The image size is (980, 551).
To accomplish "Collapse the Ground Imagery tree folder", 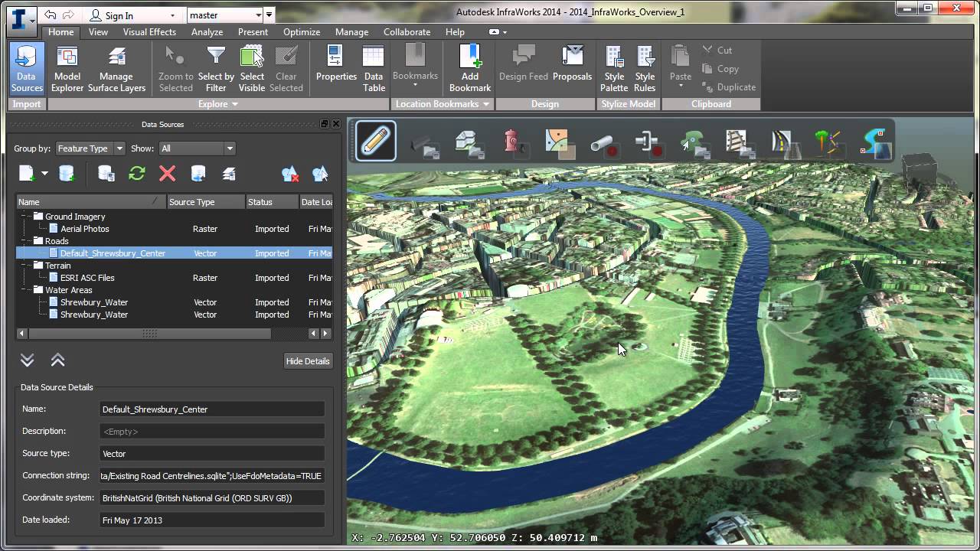I will [x=25, y=217].
